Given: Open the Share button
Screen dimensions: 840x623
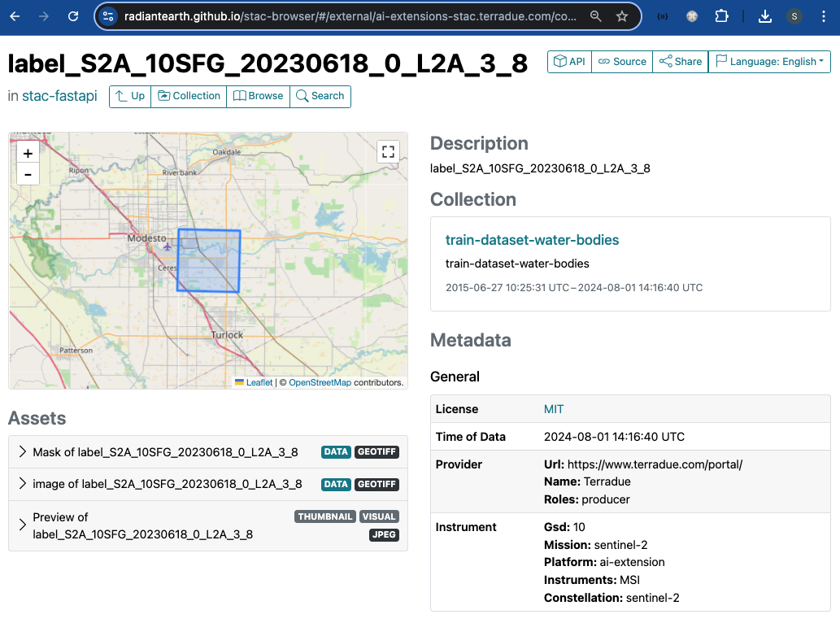Looking at the screenshot, I should pos(680,62).
